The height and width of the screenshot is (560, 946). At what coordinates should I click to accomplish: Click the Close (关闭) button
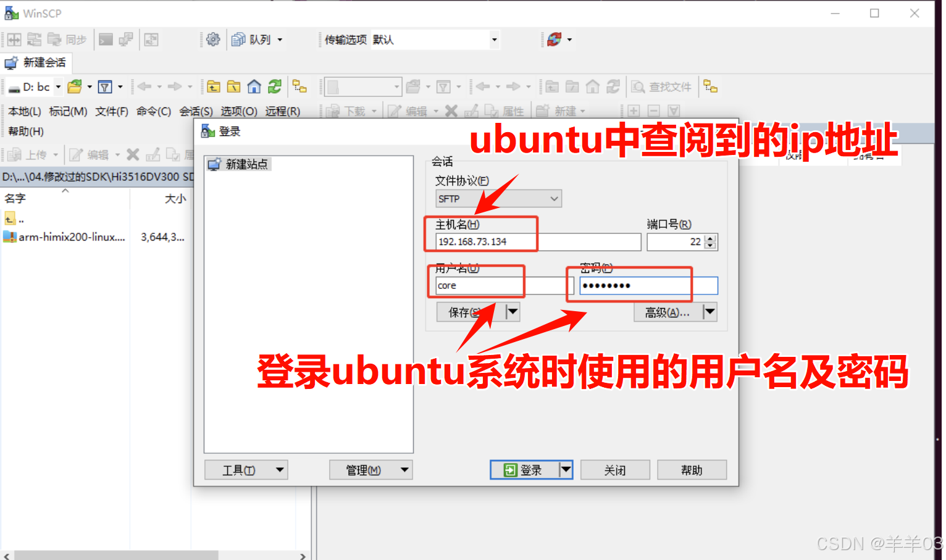pos(615,470)
